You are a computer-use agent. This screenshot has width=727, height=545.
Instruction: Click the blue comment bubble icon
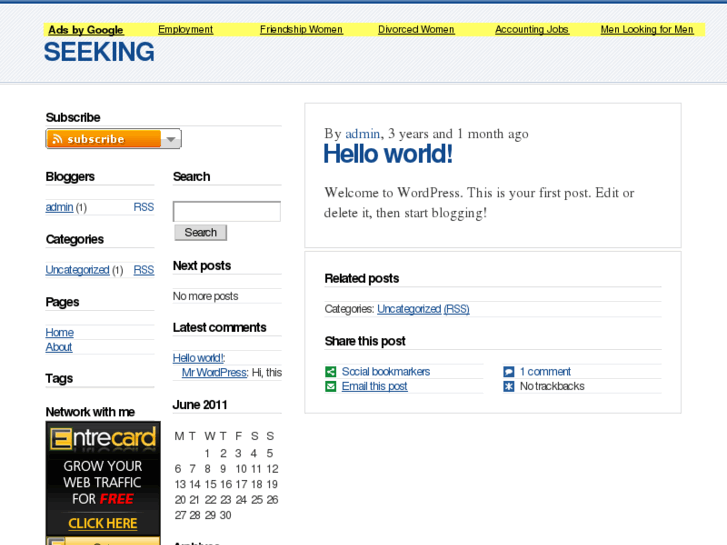click(x=509, y=372)
